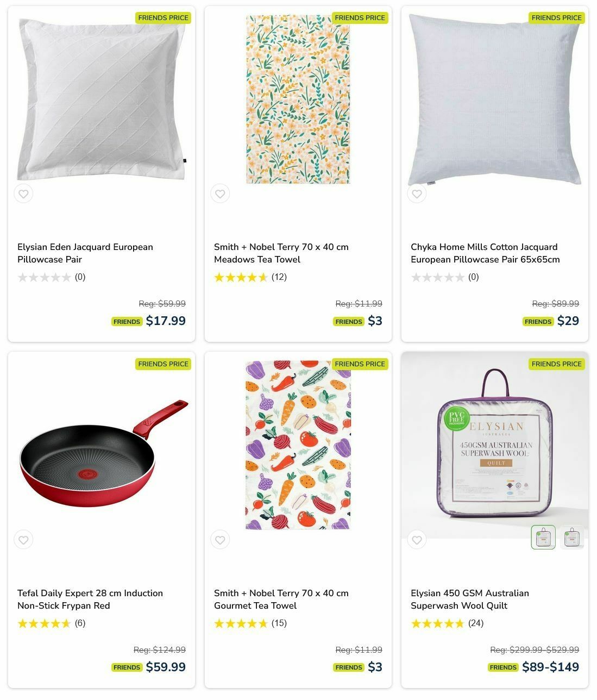Select first Elysian quilt variant thumbnail
The image size is (597, 700).
(x=543, y=537)
